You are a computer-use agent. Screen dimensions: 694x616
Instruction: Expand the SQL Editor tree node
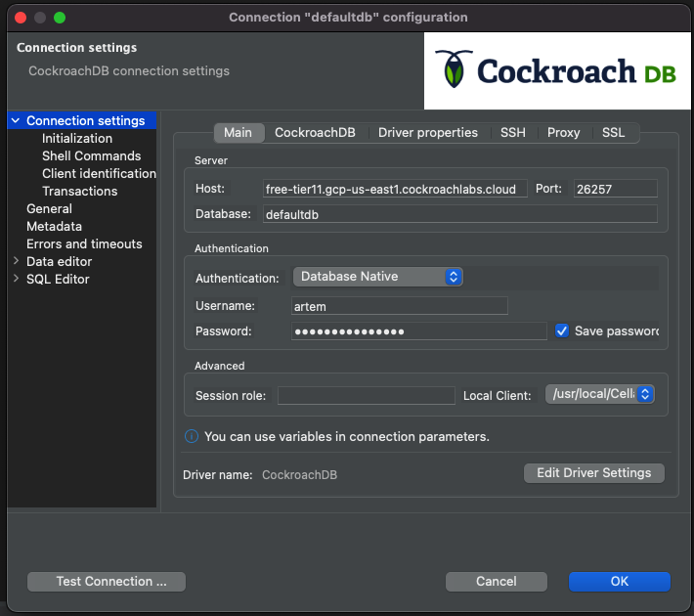tap(16, 279)
